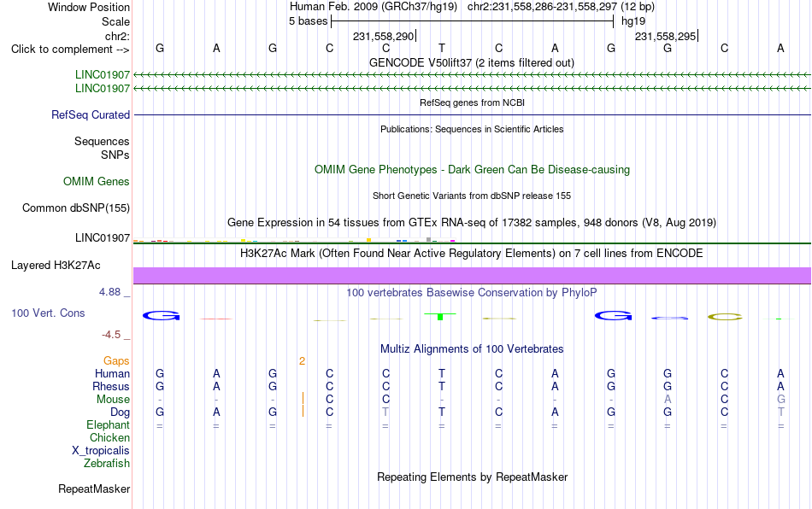Click the grey A base in the Mouse row
This screenshot has width=812, height=509.
pyautogui.click(x=668, y=400)
